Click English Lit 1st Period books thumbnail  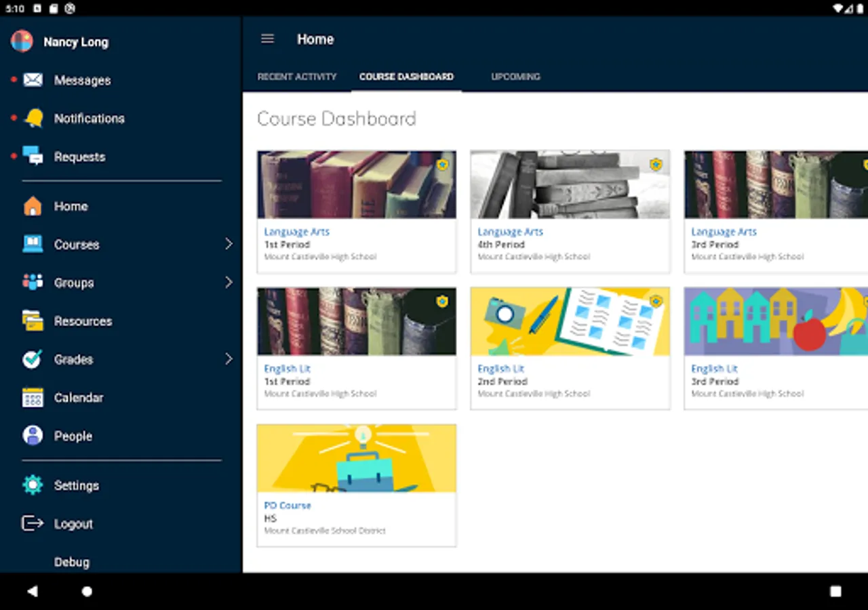[x=357, y=321]
